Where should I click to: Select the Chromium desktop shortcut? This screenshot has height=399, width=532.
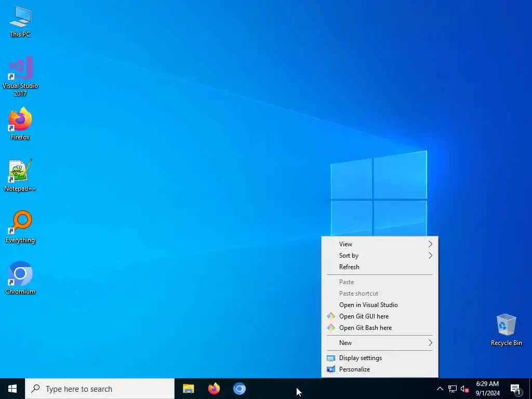tap(20, 278)
